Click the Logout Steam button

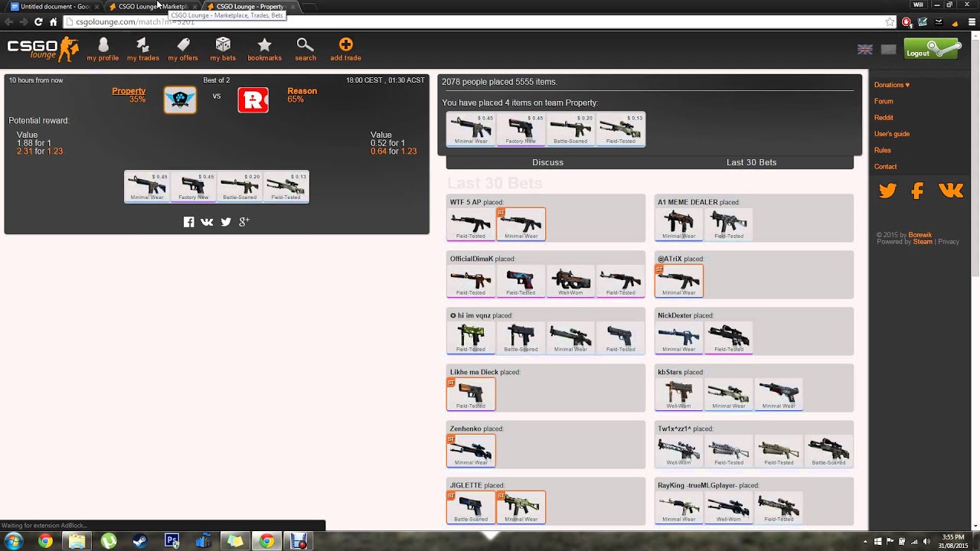coord(932,51)
